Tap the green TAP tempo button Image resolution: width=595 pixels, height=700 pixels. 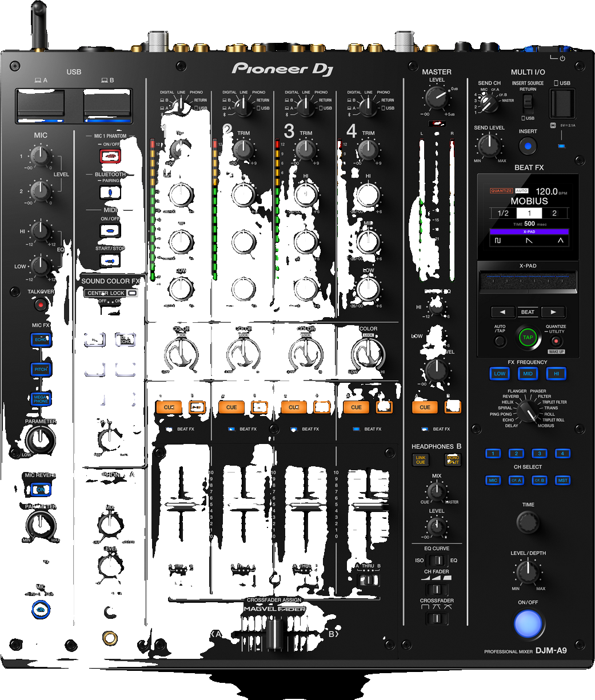pos(528,337)
